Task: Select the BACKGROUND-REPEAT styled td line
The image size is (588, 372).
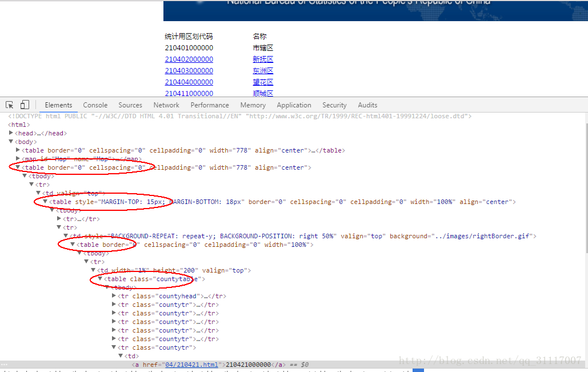Action: [303, 236]
